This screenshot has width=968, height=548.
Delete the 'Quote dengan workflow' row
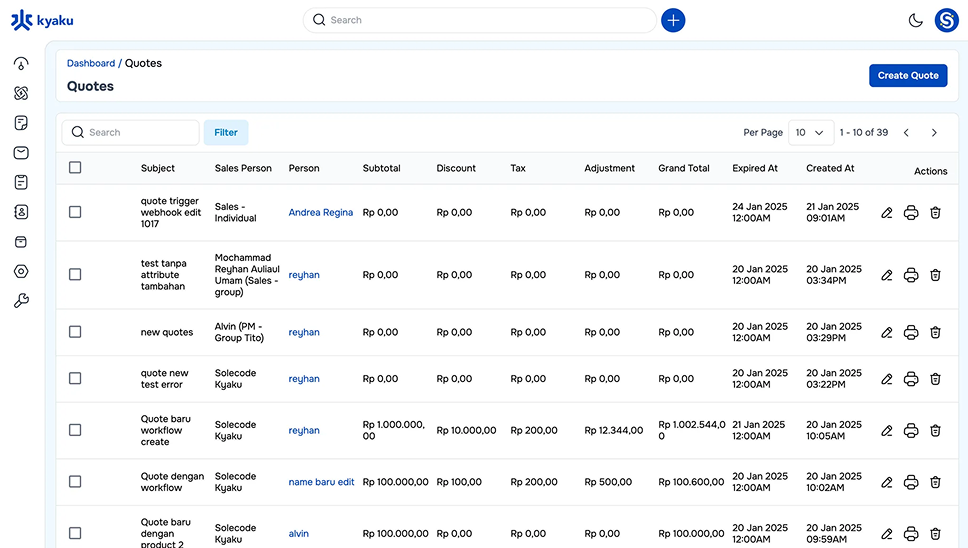pyautogui.click(x=935, y=482)
